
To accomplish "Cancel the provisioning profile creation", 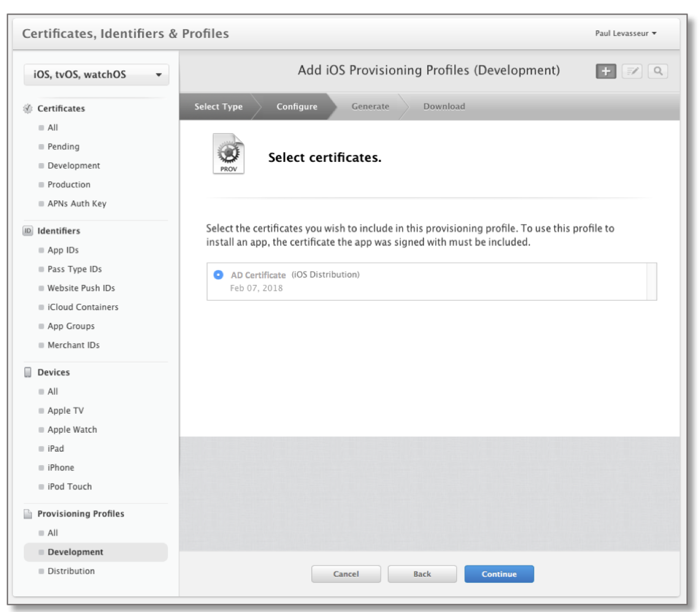I will click(346, 574).
